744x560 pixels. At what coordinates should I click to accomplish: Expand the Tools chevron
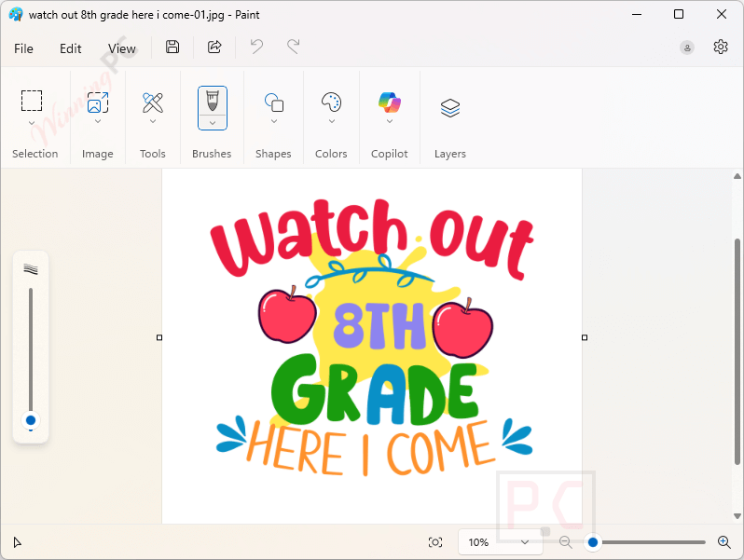153,121
